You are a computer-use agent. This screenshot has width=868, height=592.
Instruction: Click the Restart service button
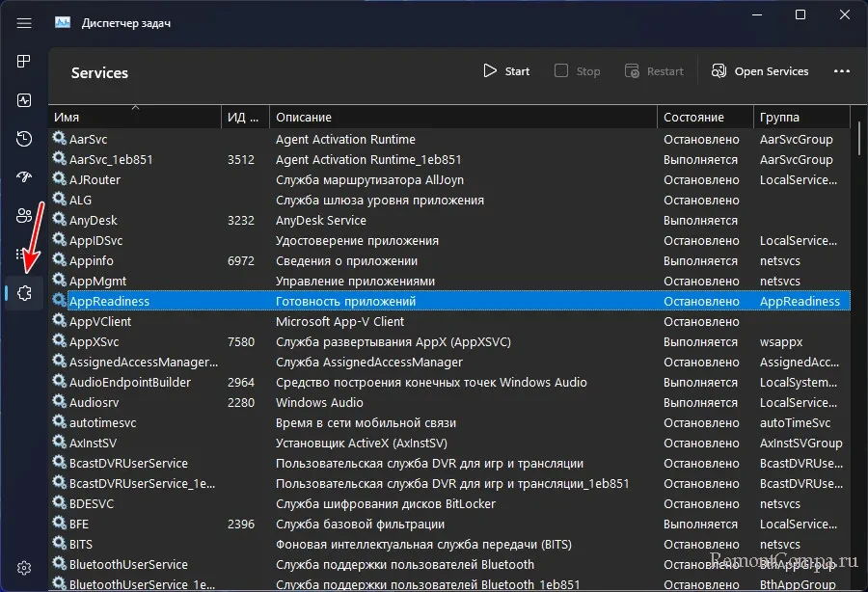tap(654, 71)
